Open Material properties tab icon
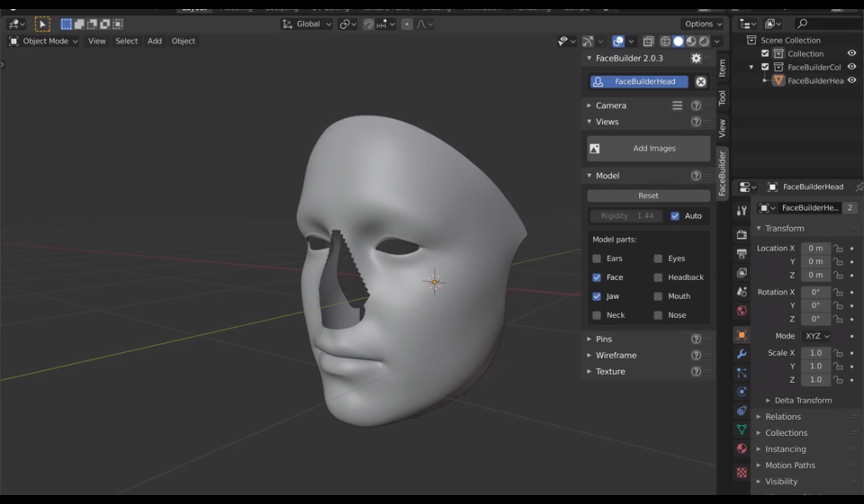 pyautogui.click(x=742, y=448)
